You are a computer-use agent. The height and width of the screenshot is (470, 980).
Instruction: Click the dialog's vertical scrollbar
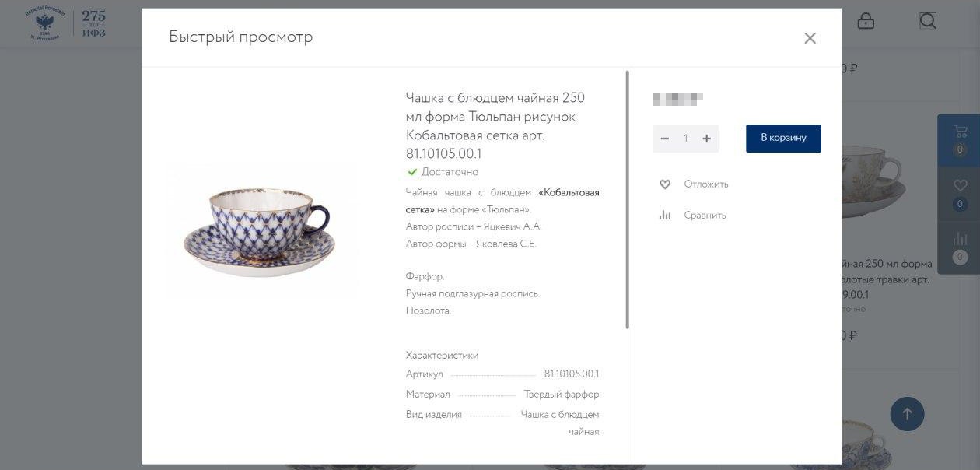[627, 200]
